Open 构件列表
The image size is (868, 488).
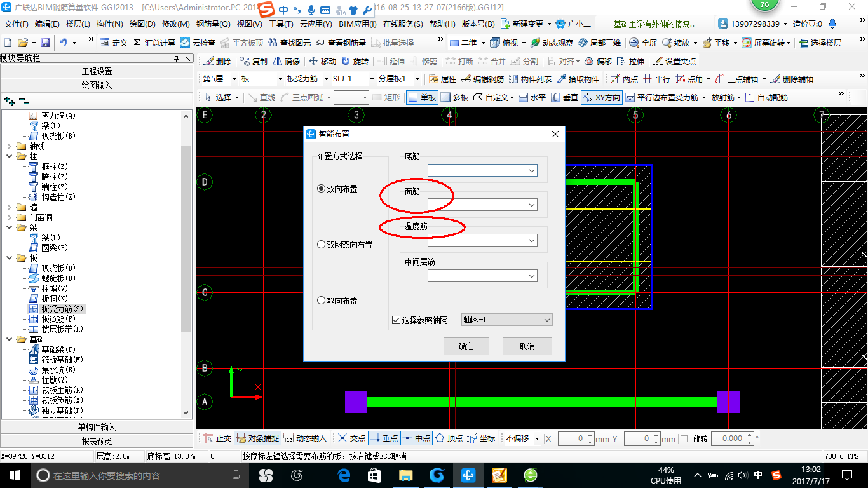(530, 79)
